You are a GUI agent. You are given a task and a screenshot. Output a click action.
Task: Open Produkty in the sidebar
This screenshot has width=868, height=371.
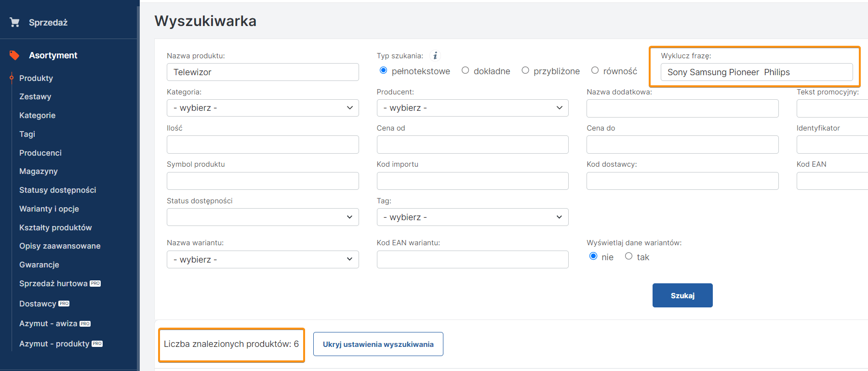[36, 78]
